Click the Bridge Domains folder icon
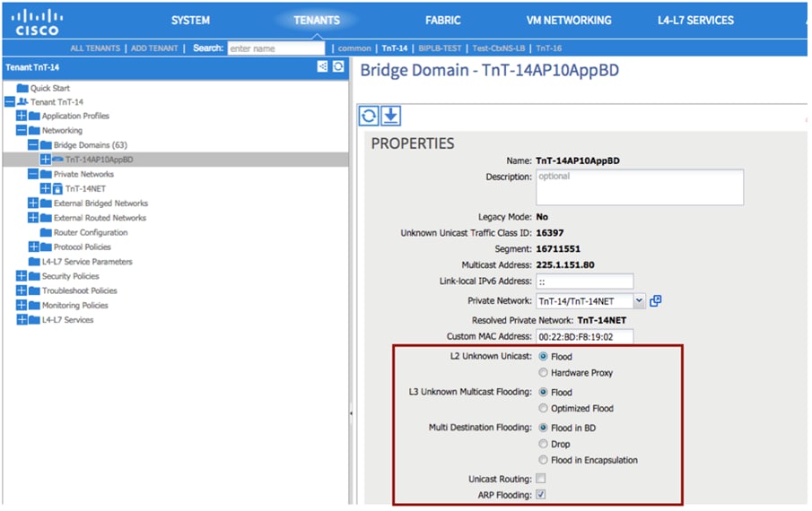The height and width of the screenshot is (511, 812). click(x=46, y=145)
